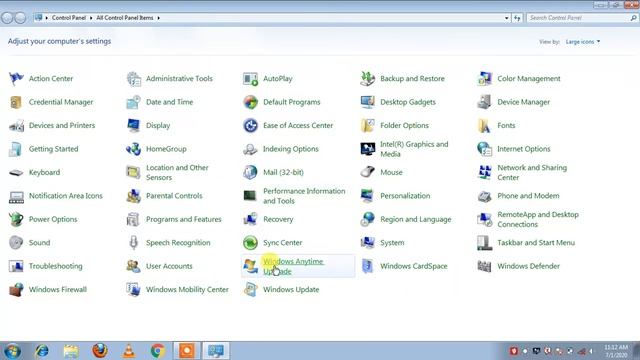Open Performance Information and Tools

[304, 196]
